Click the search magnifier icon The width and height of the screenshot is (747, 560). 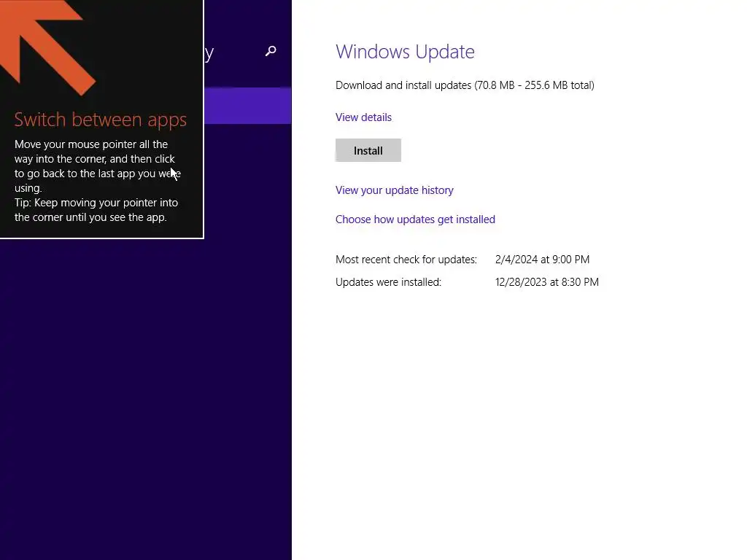coord(271,51)
